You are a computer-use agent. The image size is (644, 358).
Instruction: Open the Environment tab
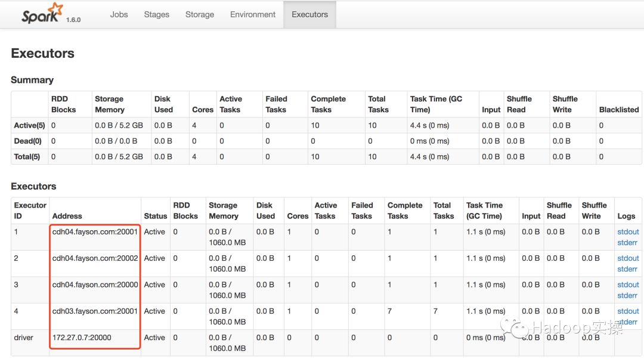coord(253,14)
